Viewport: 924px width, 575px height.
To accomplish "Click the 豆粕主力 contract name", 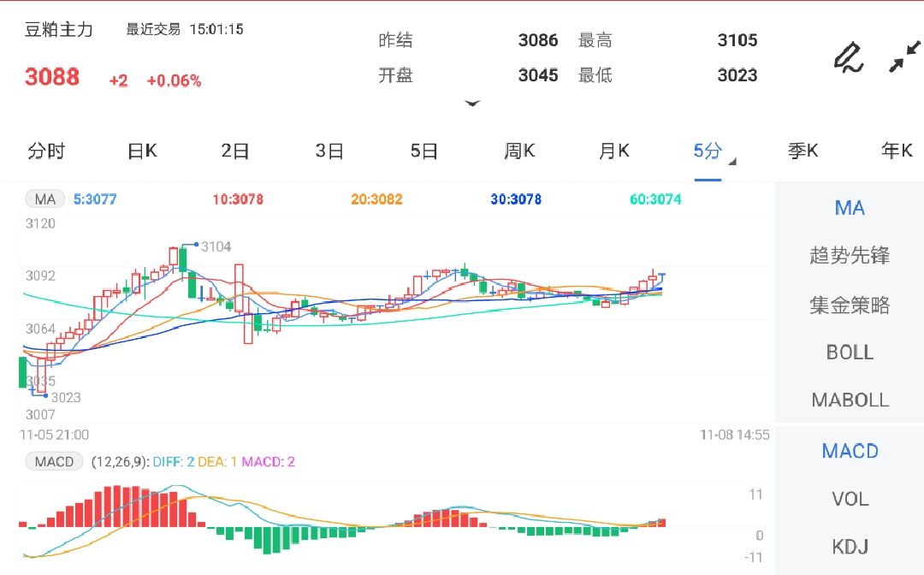I will (x=59, y=29).
